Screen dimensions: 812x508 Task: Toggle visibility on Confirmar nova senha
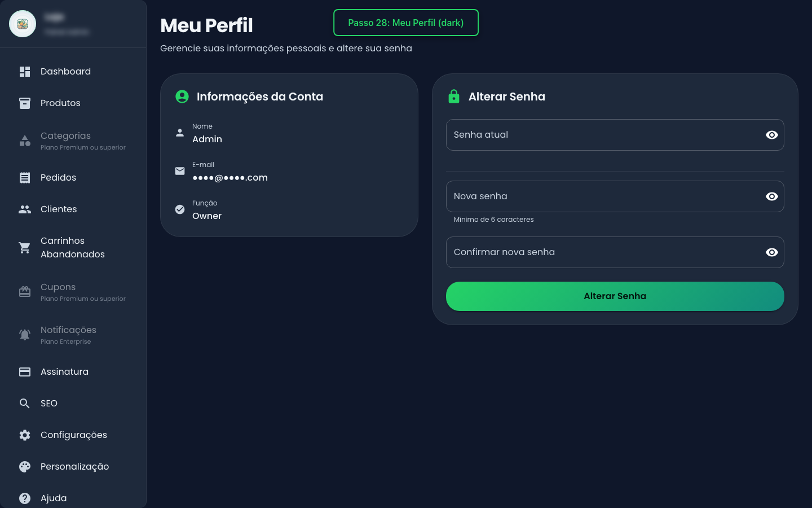pos(771,252)
